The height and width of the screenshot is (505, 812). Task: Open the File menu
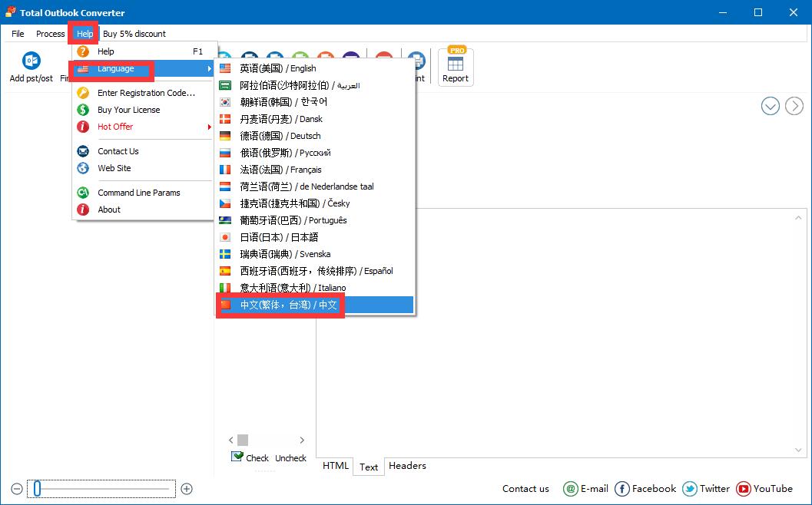(18, 34)
